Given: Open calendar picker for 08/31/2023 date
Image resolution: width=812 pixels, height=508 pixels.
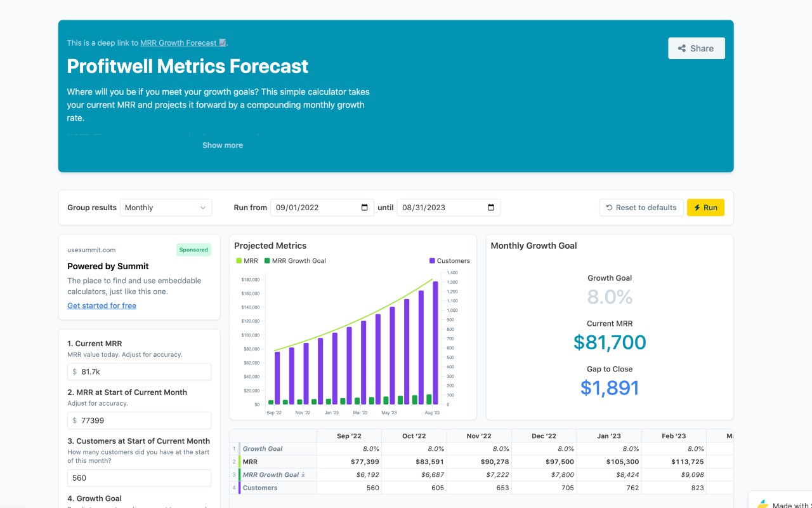Looking at the screenshot, I should tap(491, 208).
